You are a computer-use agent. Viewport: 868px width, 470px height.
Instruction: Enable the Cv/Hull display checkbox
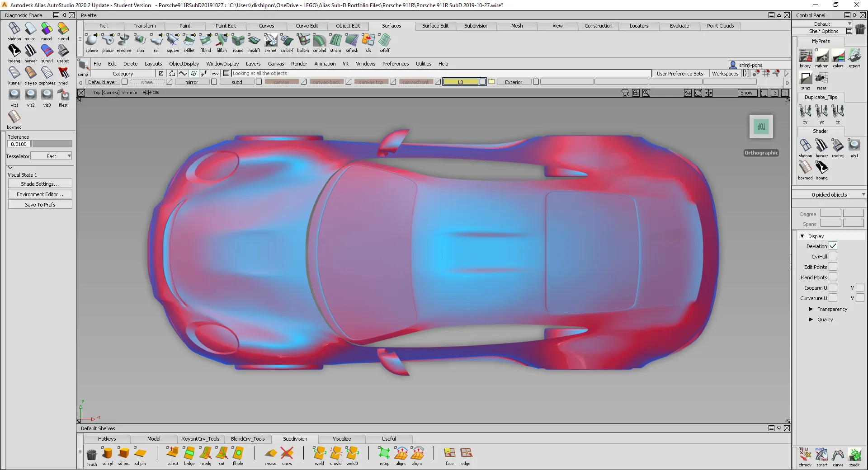pyautogui.click(x=833, y=256)
